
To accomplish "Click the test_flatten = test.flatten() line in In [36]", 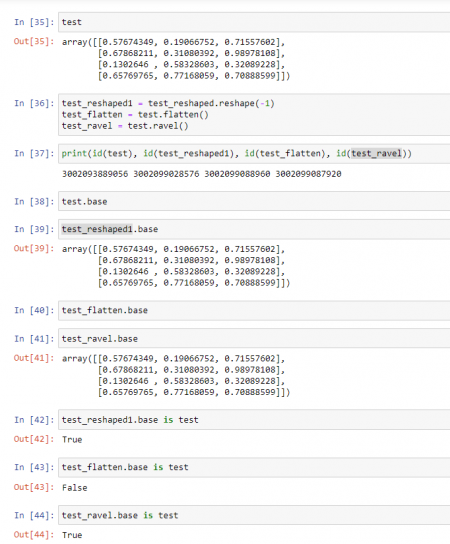I will [x=135, y=114].
